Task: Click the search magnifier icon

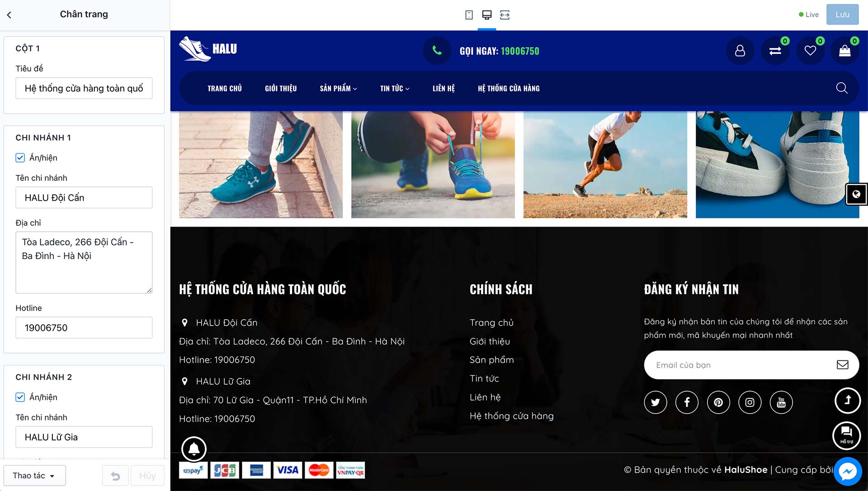Action: (x=842, y=88)
